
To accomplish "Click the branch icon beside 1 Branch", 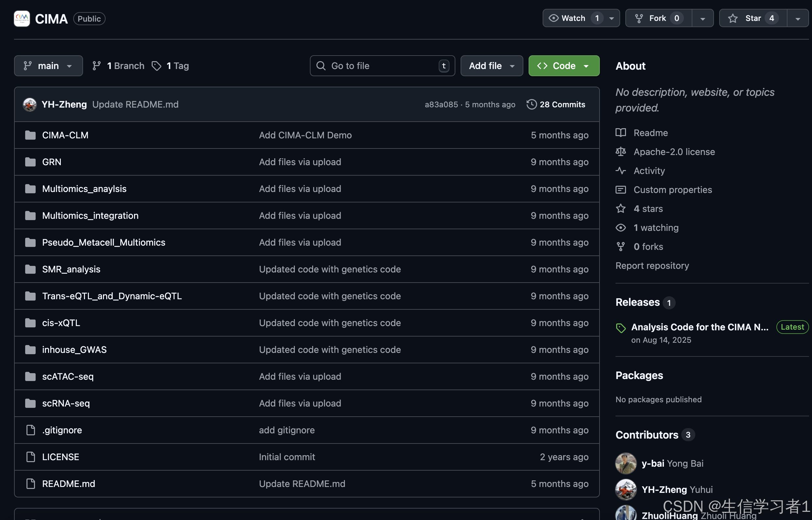I will click(96, 66).
